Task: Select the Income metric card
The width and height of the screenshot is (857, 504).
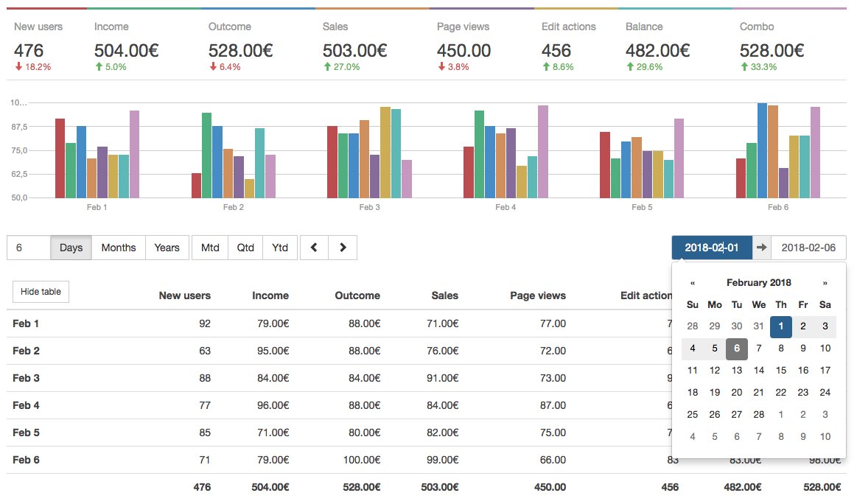Action: [x=144, y=42]
